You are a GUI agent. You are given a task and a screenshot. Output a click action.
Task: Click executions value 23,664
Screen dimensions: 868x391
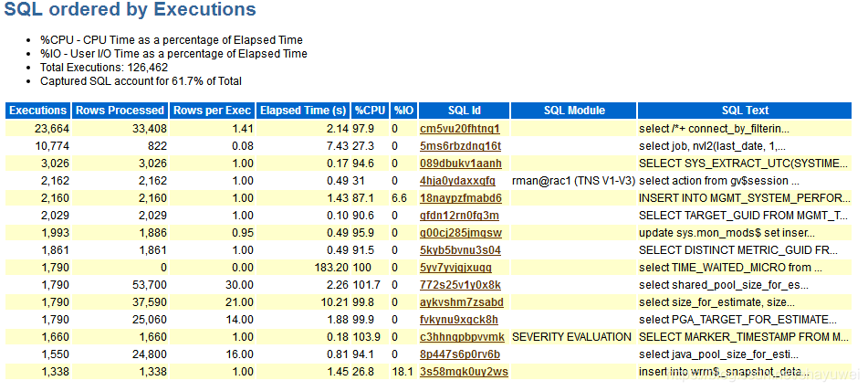50,129
